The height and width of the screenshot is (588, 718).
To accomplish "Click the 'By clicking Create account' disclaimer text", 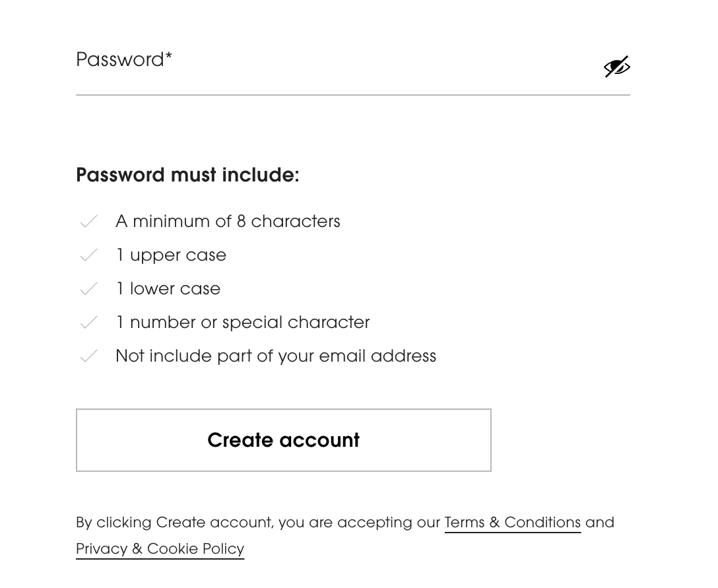I will pyautogui.click(x=259, y=523).
